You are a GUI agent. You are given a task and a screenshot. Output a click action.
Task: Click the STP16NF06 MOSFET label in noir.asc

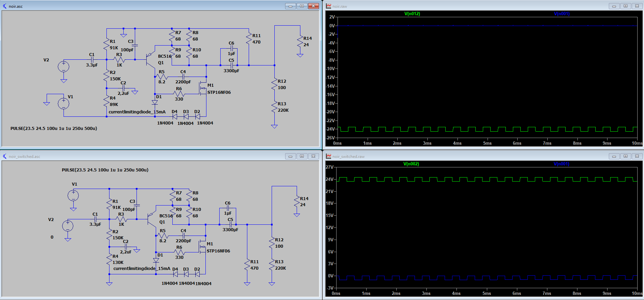[219, 92]
